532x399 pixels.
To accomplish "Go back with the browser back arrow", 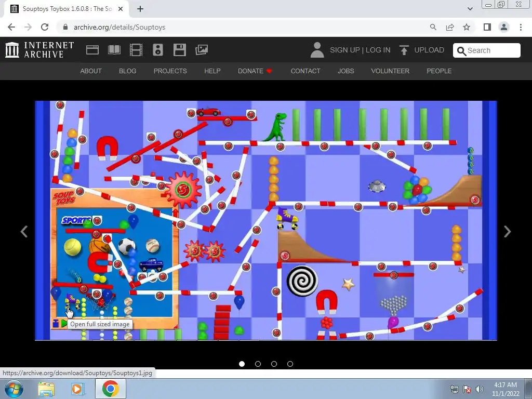I will click(11, 27).
